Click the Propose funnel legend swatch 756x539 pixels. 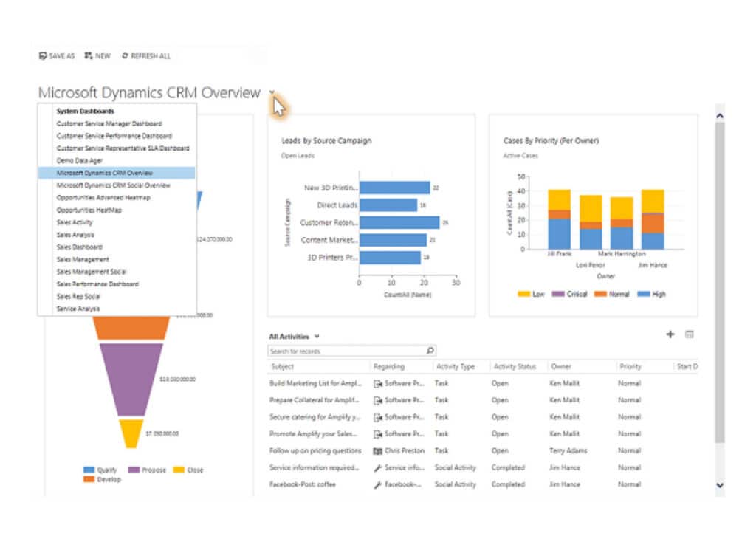(134, 470)
